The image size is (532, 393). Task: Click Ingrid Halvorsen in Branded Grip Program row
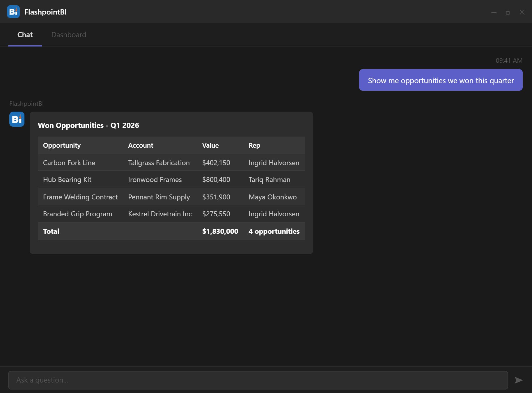tap(274, 214)
